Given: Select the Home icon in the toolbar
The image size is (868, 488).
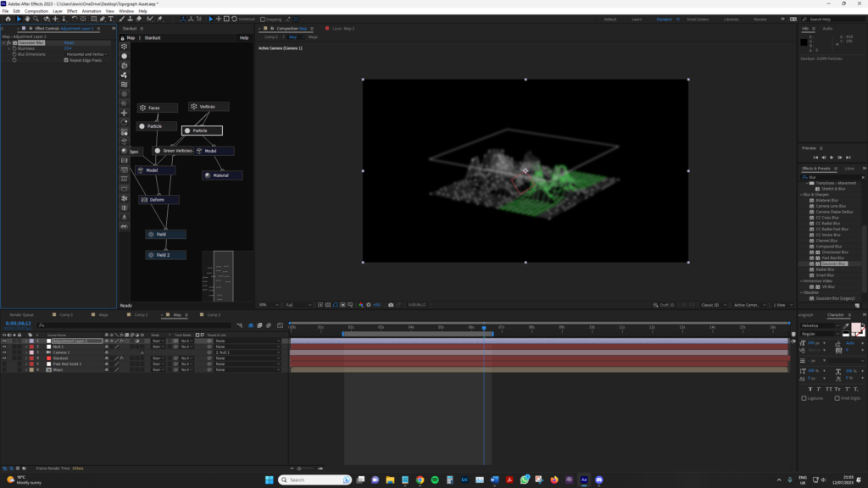Looking at the screenshot, I should [x=8, y=19].
